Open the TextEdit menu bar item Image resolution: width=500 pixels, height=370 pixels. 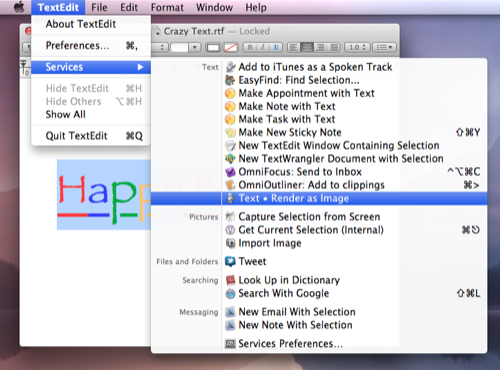coord(58,7)
